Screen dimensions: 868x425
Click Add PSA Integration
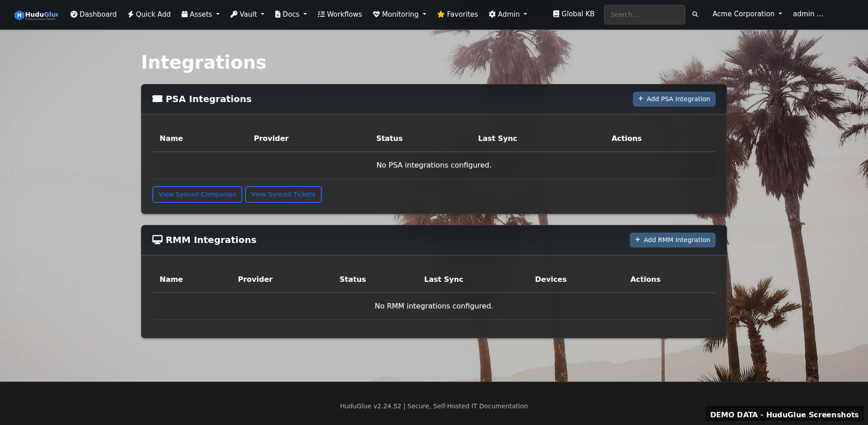coord(674,99)
